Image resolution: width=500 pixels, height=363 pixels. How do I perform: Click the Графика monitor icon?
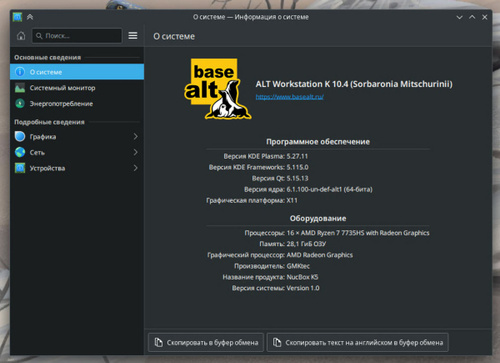coord(20,136)
